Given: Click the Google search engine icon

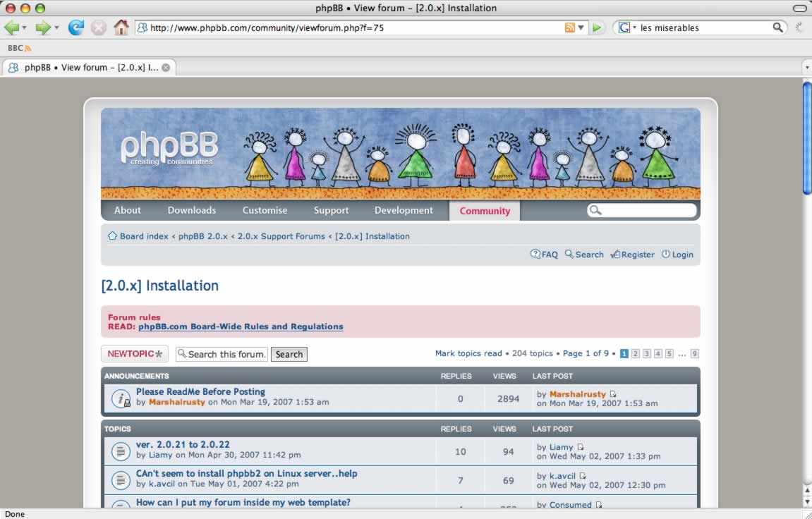Looking at the screenshot, I should [x=624, y=28].
